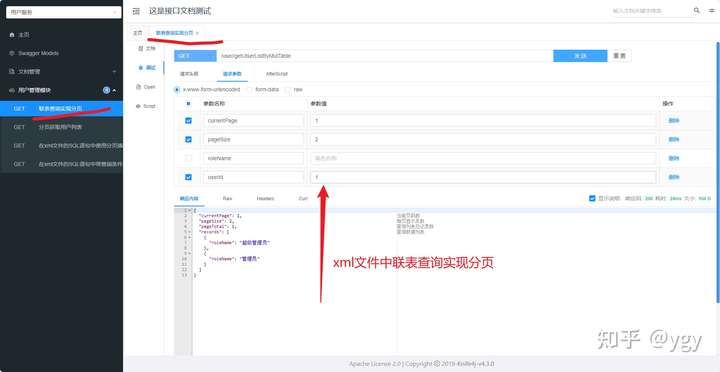The image size is (720, 372).
Task: Open the third GET API in sidebar
Action: [62, 145]
